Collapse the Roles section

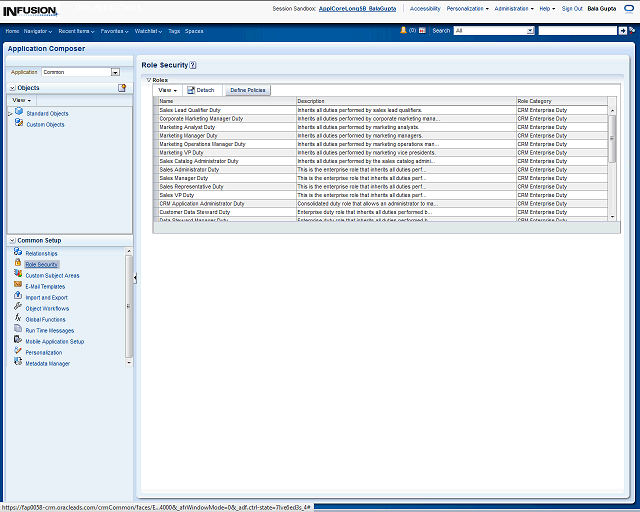point(149,79)
